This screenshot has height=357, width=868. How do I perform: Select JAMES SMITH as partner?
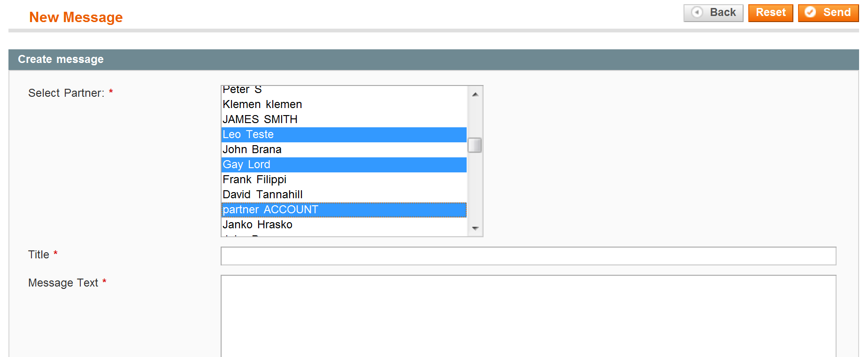[260, 119]
